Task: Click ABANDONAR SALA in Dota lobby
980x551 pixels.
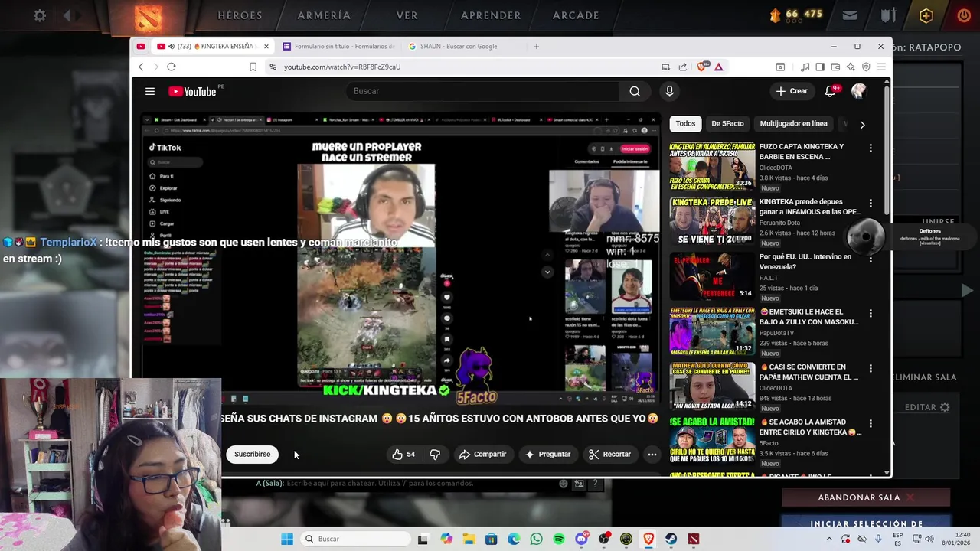Action: [x=866, y=497]
